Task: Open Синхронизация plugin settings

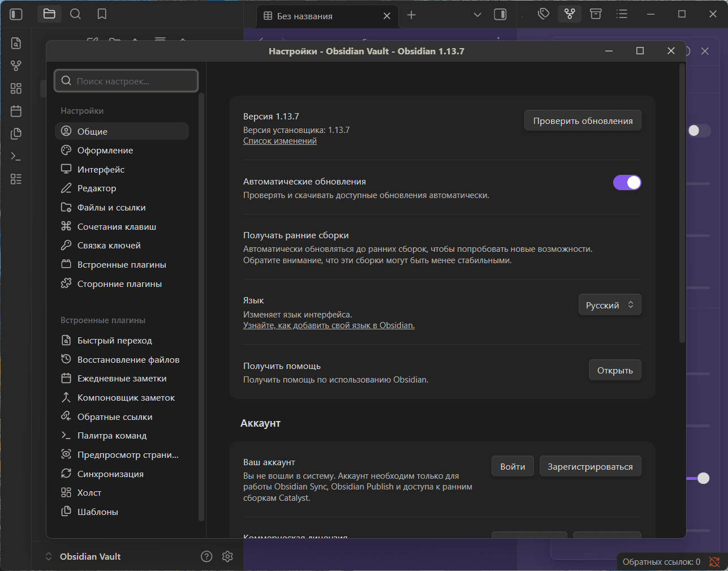Action: 122,474
